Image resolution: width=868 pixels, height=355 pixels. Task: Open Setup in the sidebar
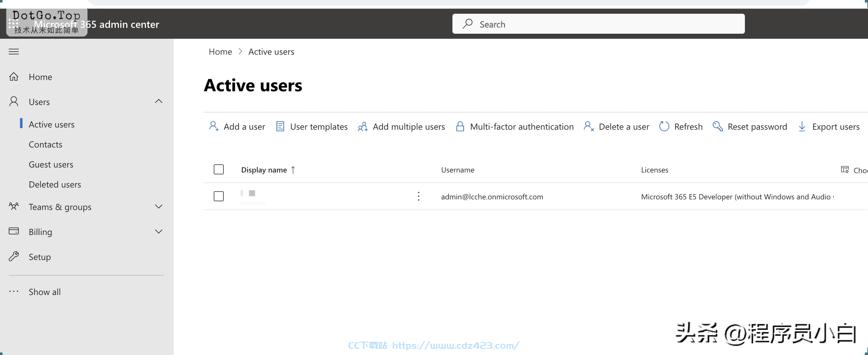[40, 257]
